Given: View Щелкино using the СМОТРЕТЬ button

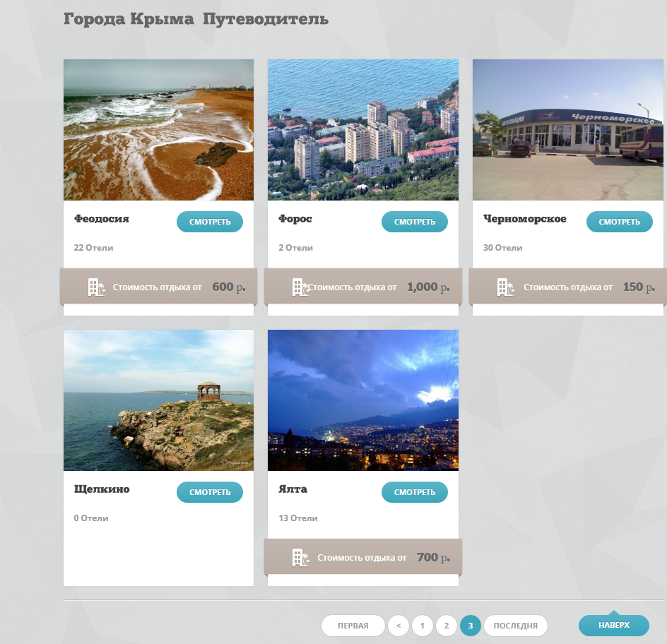Looking at the screenshot, I should pos(210,492).
